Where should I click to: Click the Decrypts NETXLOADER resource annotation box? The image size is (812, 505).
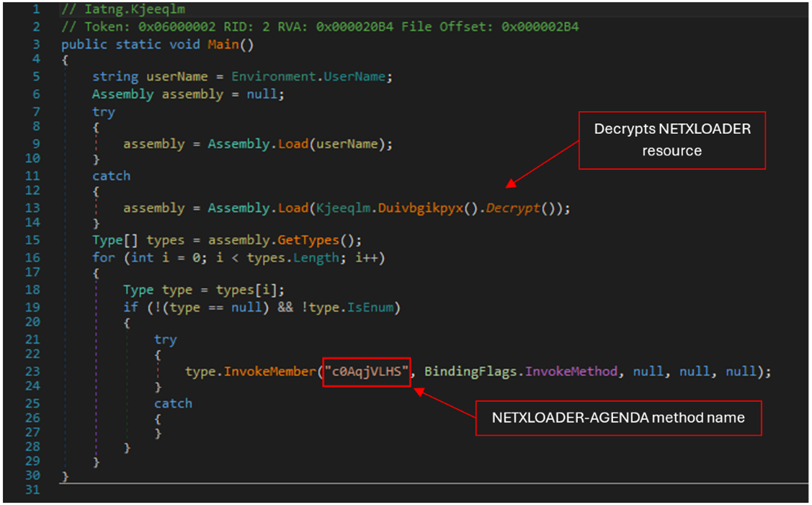672,140
